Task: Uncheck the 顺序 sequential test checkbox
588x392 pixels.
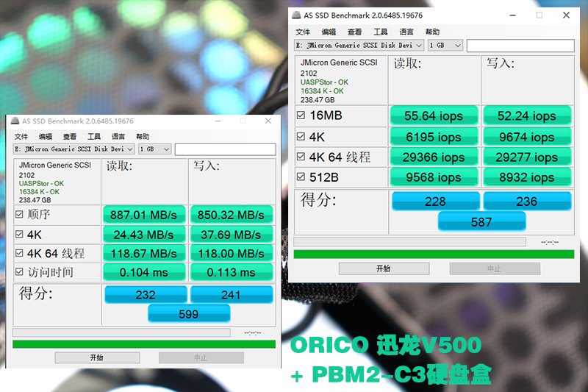Action: coord(19,214)
